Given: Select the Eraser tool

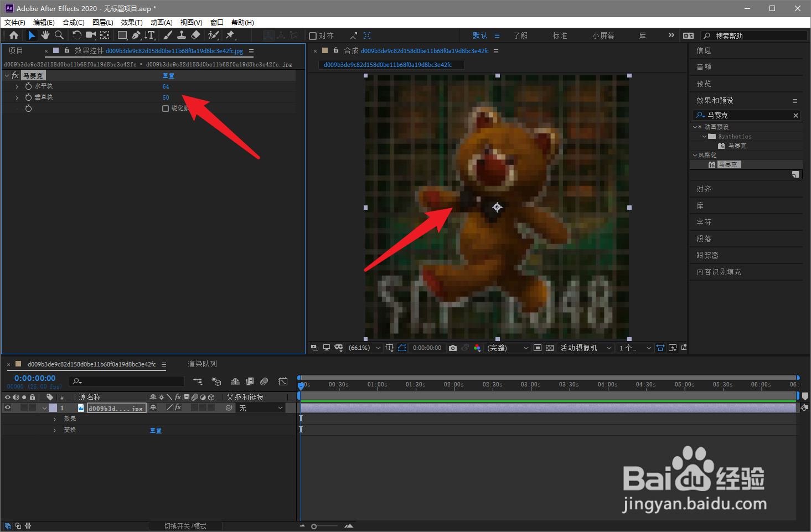Looking at the screenshot, I should [x=195, y=35].
